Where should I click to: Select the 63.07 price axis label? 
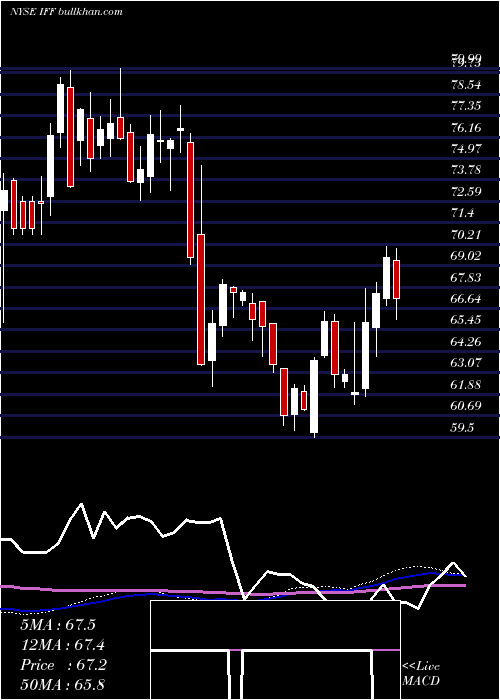466,363
